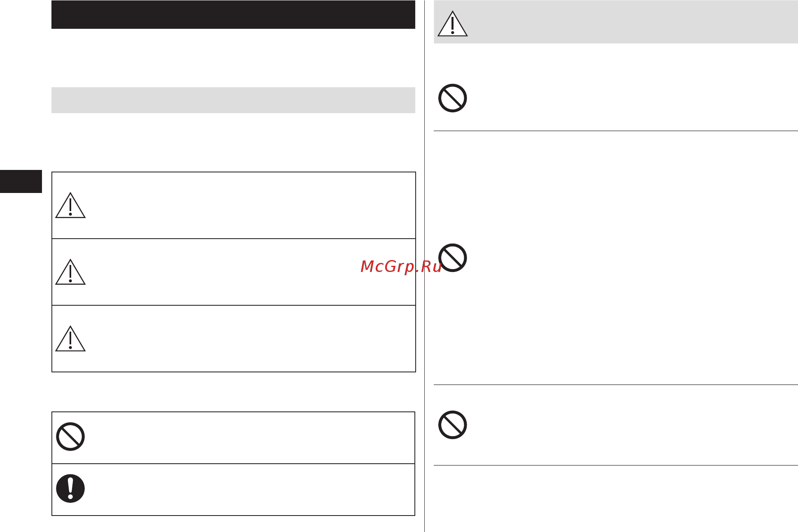Select the black side tab on left margin
The image size is (798, 532).
[21, 181]
